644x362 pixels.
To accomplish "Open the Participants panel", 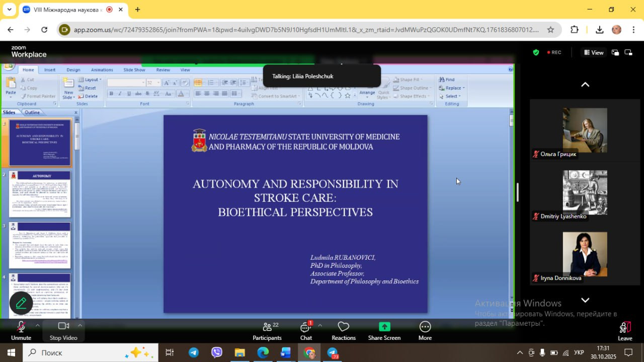I will pyautogui.click(x=267, y=327).
